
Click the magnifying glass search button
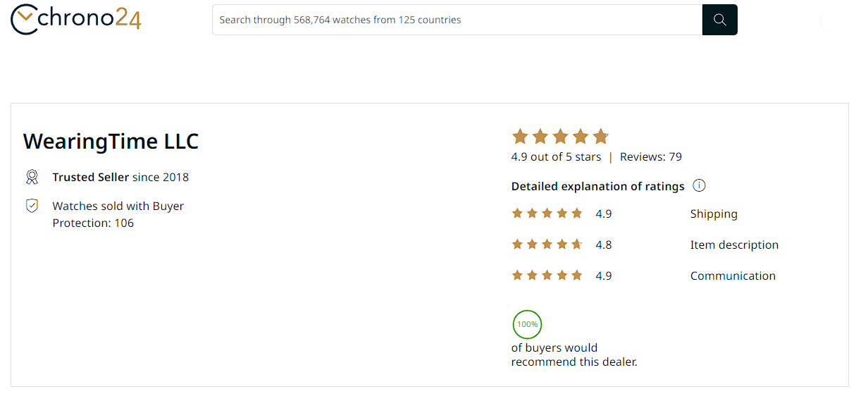[x=719, y=20]
